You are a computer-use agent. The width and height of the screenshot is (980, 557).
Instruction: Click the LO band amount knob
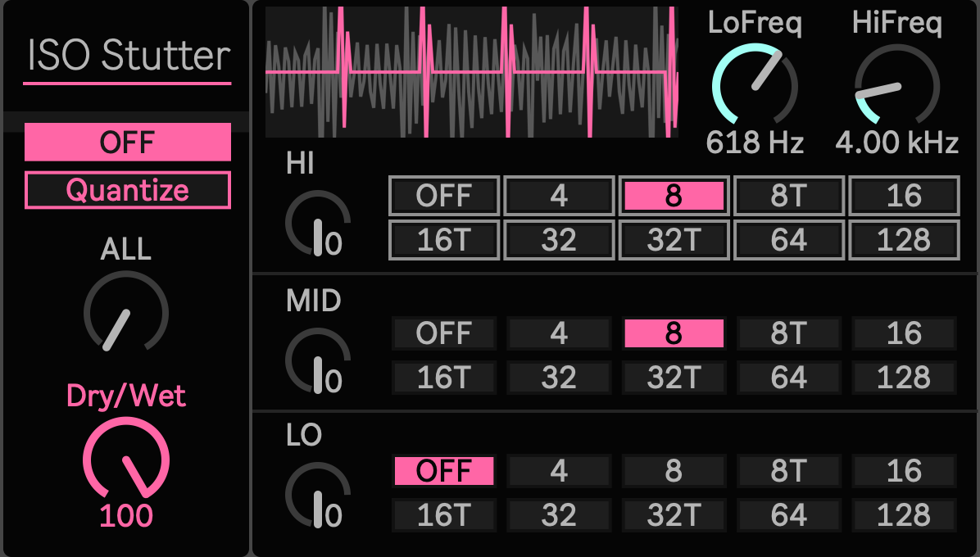click(317, 496)
